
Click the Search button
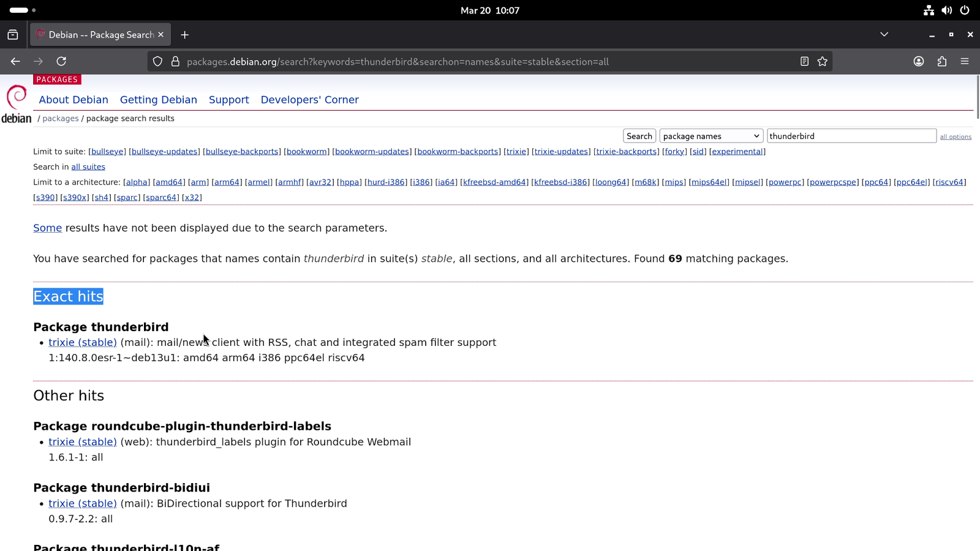pos(639,136)
